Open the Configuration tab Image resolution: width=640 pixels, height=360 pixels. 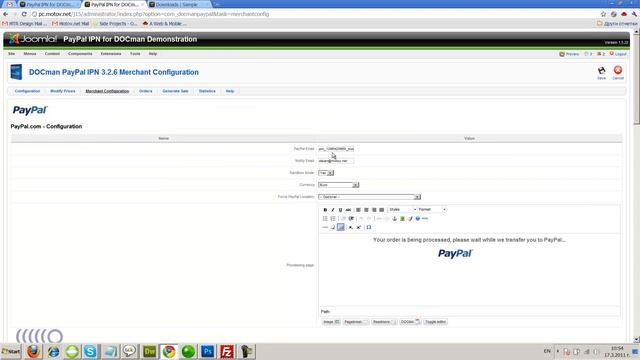pos(27,91)
